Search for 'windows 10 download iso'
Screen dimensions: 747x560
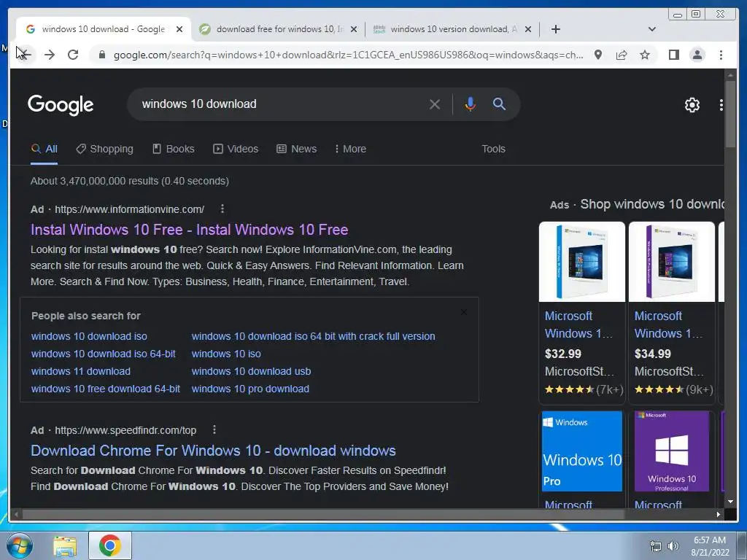(89, 336)
